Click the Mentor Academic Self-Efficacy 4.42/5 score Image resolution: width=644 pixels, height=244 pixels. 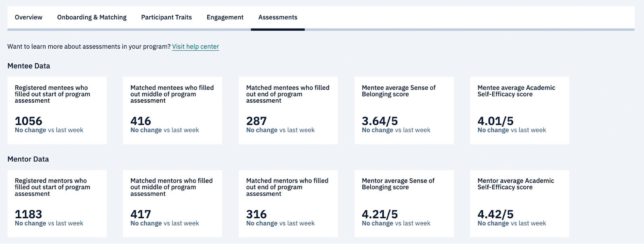point(495,214)
